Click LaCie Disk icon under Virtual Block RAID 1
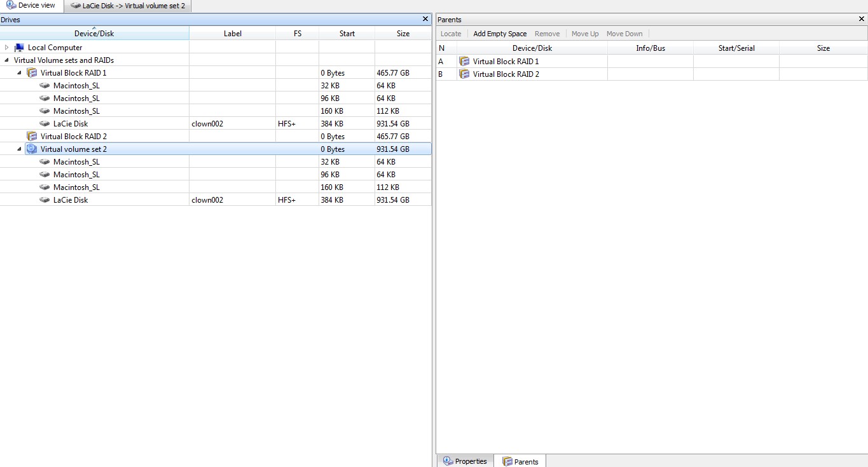The width and height of the screenshot is (868, 467). [45, 124]
